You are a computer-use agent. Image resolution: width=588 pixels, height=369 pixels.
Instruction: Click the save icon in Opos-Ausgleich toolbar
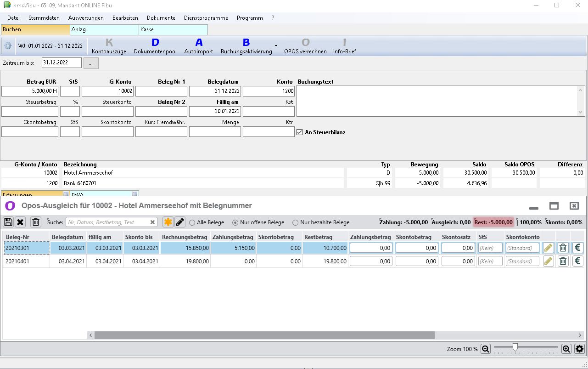pyautogui.click(x=8, y=222)
